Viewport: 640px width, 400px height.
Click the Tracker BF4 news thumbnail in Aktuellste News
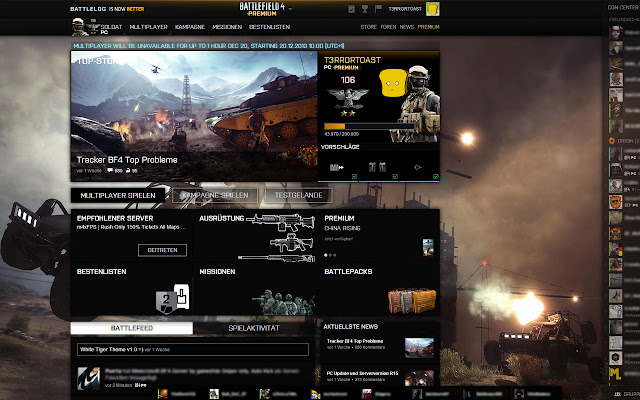pos(419,348)
